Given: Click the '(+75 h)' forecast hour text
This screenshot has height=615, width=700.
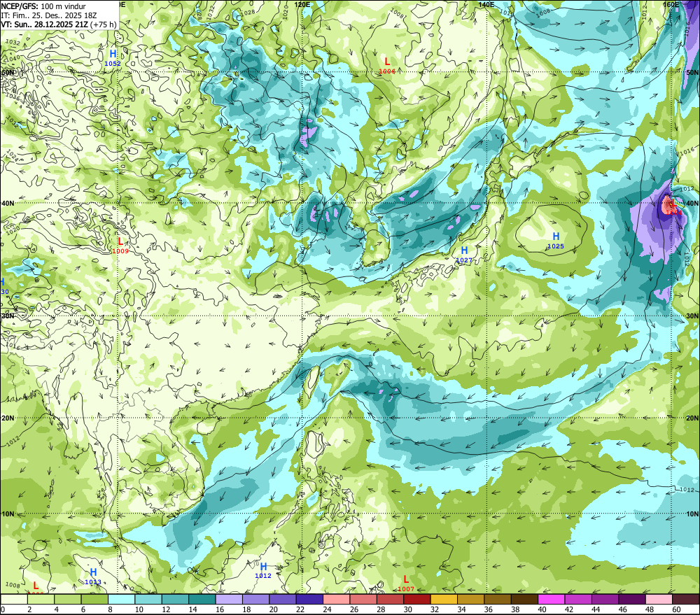Looking at the screenshot, I should click(103, 24).
